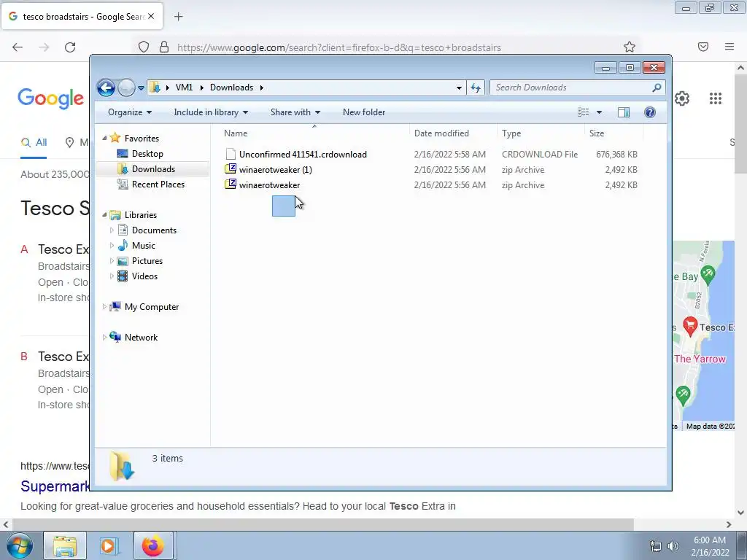Click the New folder button

point(364,112)
